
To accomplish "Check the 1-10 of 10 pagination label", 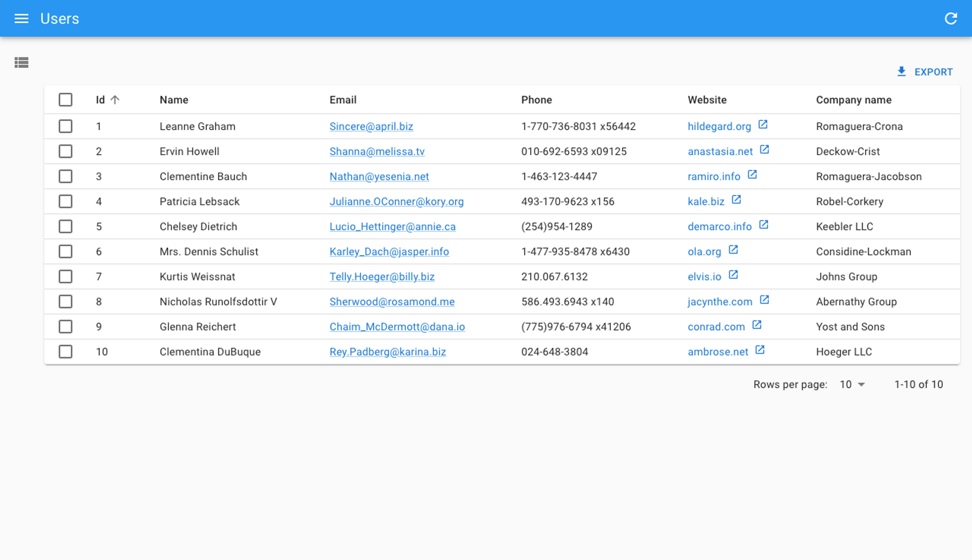I will coord(918,384).
